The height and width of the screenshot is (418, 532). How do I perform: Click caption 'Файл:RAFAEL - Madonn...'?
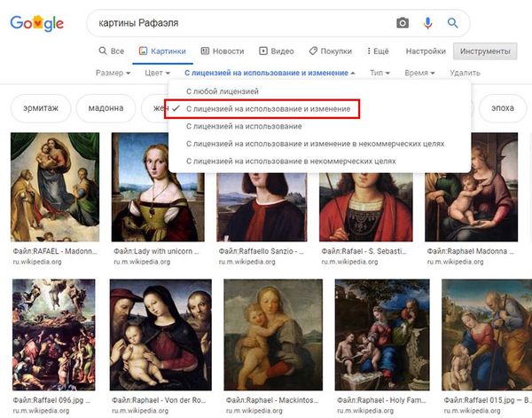tap(55, 251)
